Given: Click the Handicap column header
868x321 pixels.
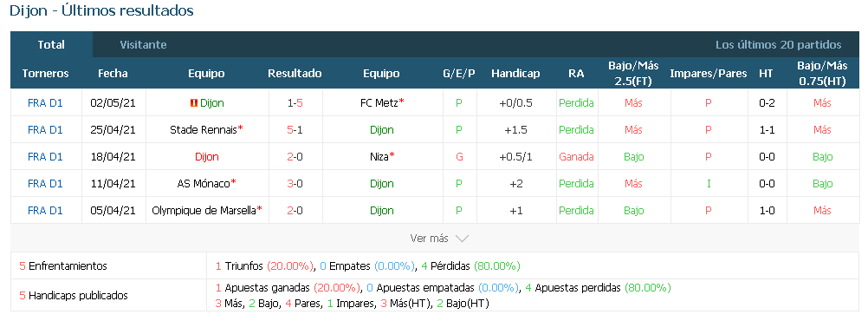Looking at the screenshot, I should (x=515, y=73).
